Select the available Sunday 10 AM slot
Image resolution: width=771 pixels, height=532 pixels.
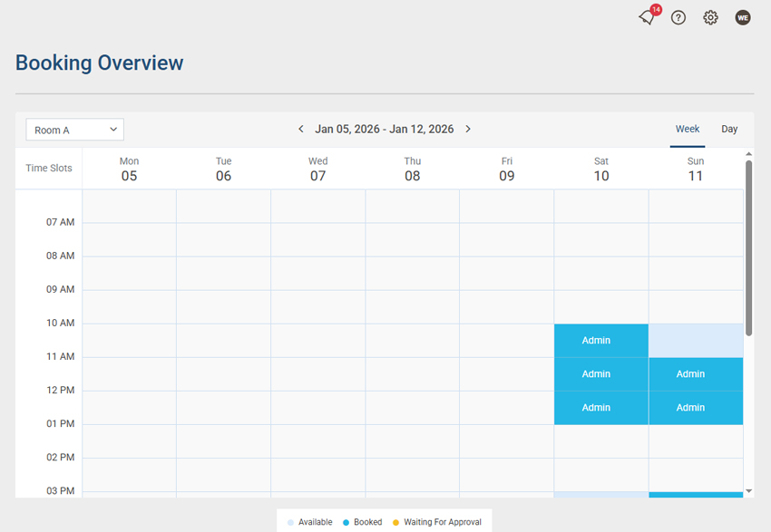695,341
